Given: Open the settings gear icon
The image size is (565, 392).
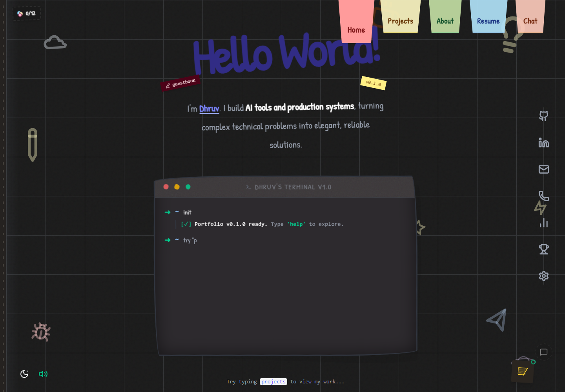Looking at the screenshot, I should [x=543, y=276].
